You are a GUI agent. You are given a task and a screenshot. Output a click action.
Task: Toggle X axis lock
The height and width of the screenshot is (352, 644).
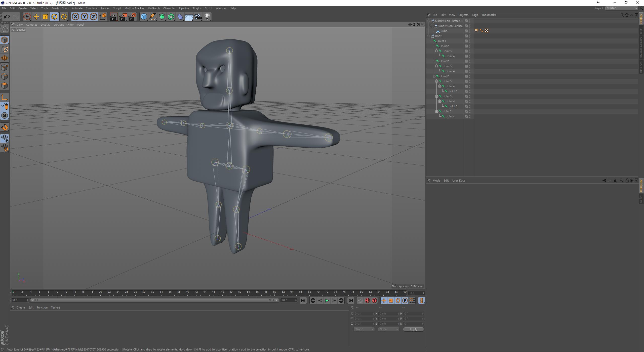click(x=75, y=17)
